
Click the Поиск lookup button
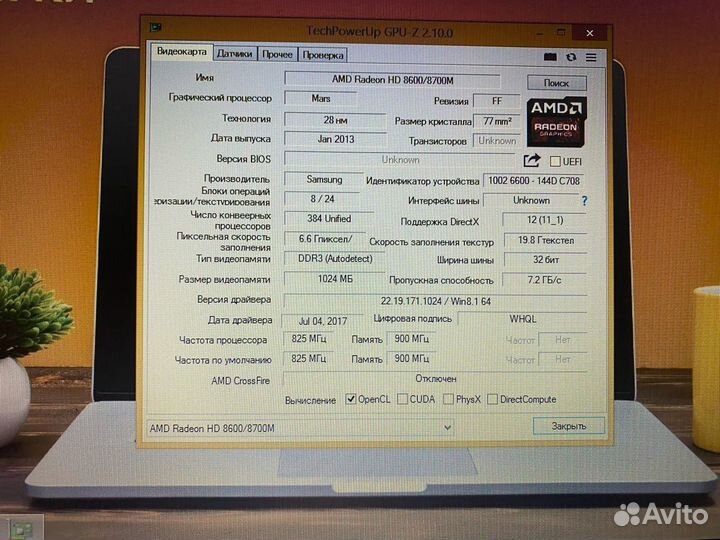[x=557, y=83]
